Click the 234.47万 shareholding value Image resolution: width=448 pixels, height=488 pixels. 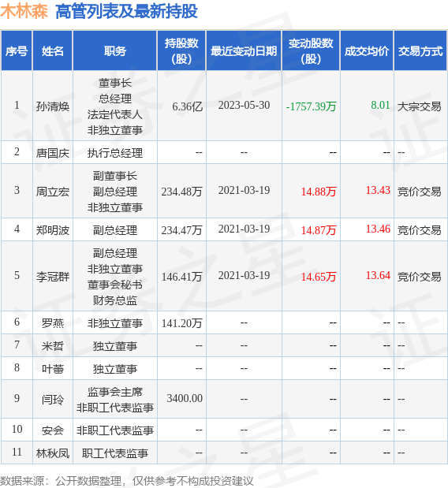coord(182,230)
